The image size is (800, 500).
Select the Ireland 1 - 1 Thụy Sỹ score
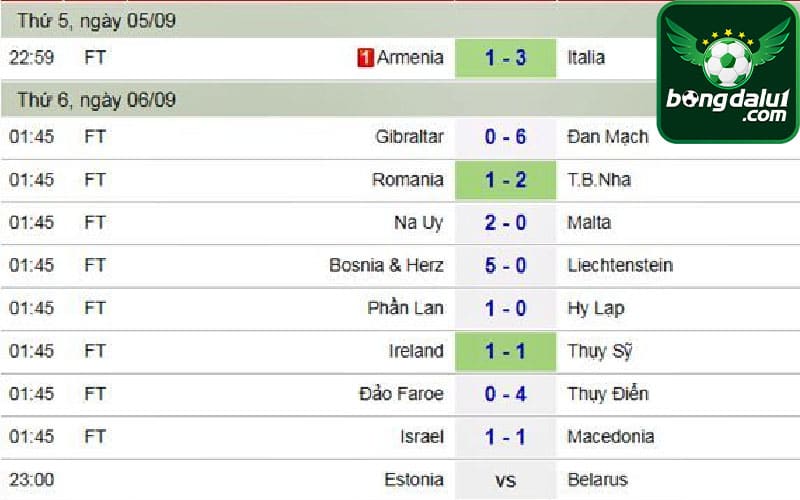click(505, 351)
